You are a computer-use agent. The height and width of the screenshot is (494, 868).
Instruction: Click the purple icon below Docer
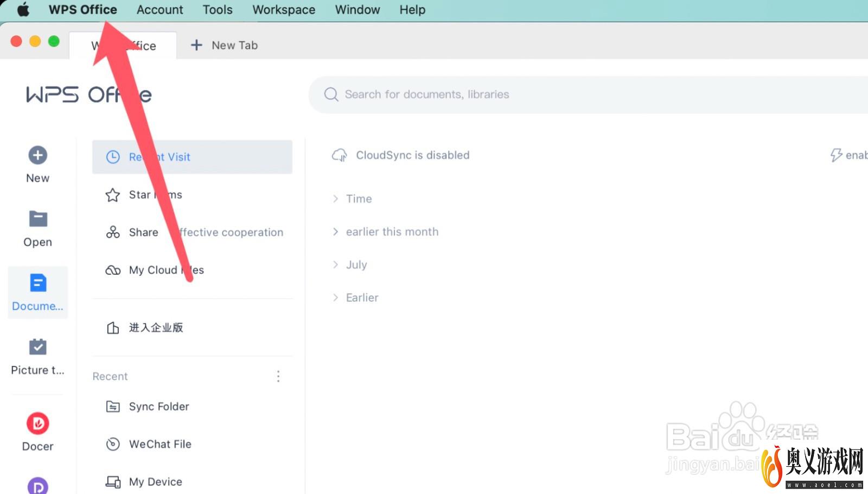[x=37, y=485]
